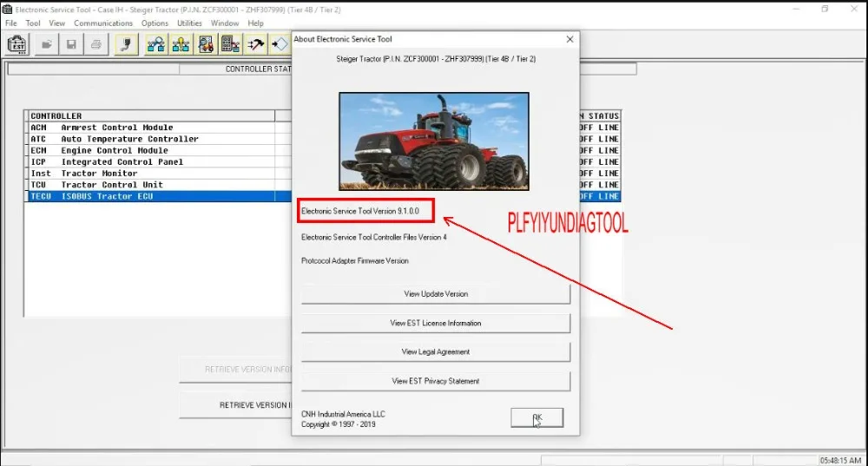Select TCU Tractor Control Unit row
Screen dimensions: 868x466
tap(158, 185)
